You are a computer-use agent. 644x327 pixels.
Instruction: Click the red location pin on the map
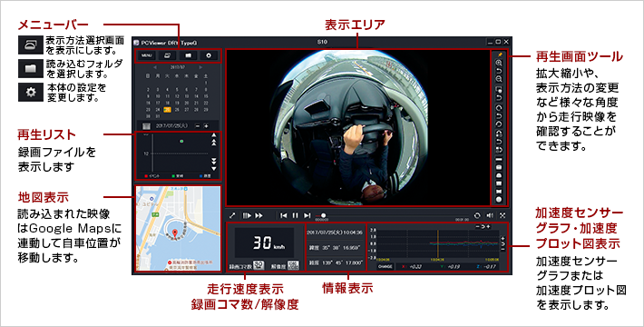click(174, 234)
